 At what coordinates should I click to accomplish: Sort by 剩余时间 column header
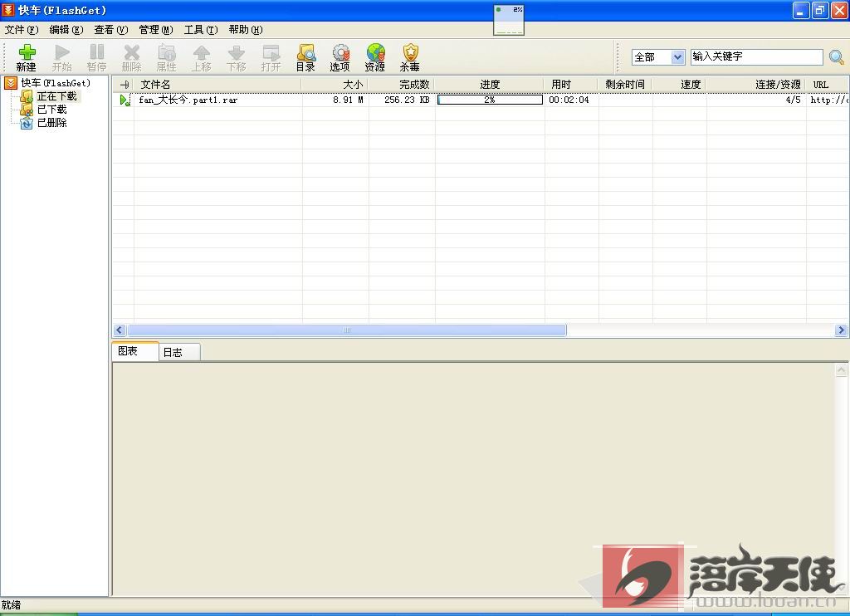point(626,85)
